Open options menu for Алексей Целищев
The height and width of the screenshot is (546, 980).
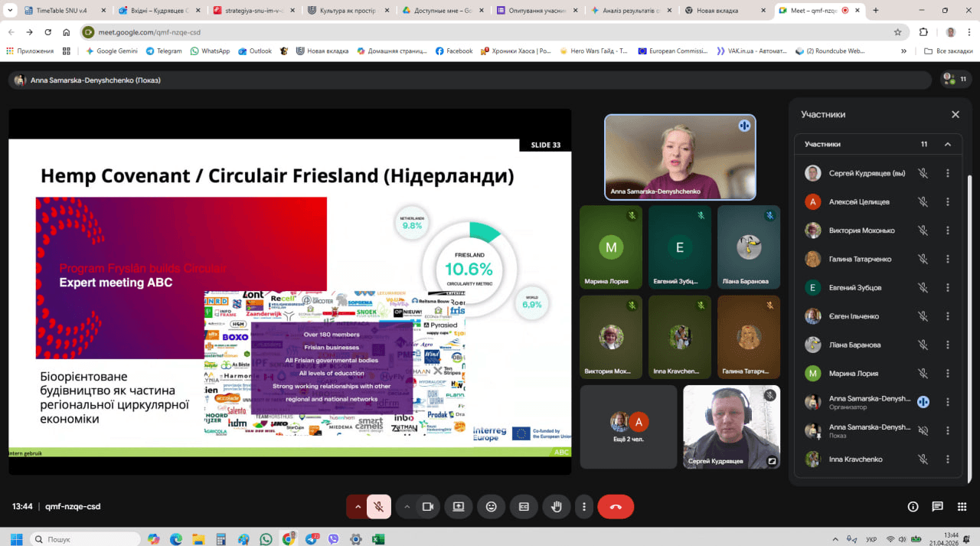[947, 201]
